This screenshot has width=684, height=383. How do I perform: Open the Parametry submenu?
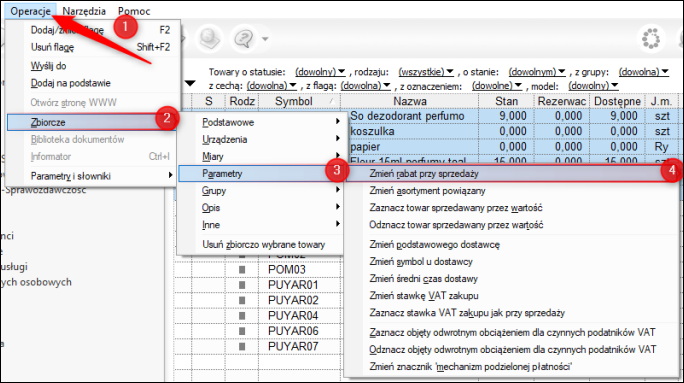(x=261, y=173)
